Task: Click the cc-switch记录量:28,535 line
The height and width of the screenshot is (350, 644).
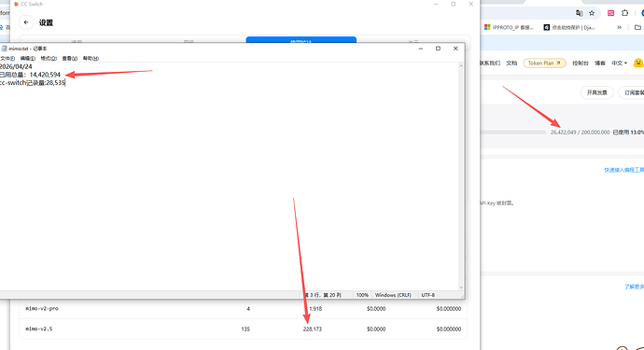Action: pos(33,83)
